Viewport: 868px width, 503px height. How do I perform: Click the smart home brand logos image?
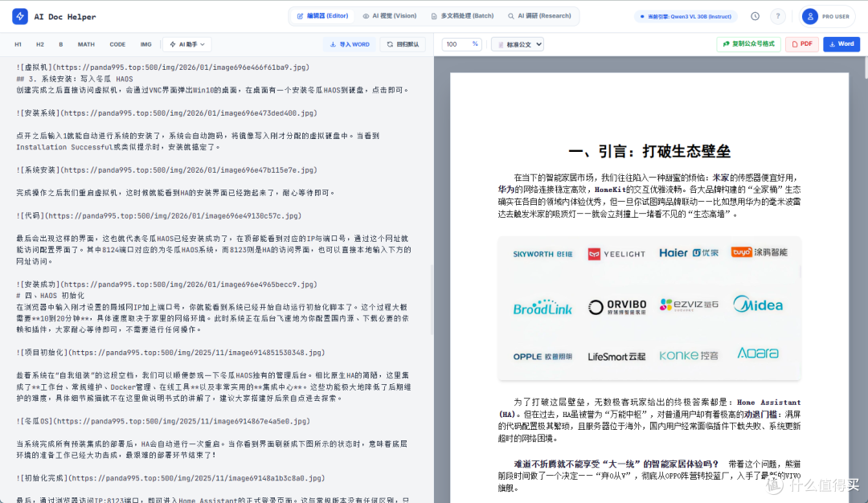pyautogui.click(x=649, y=309)
